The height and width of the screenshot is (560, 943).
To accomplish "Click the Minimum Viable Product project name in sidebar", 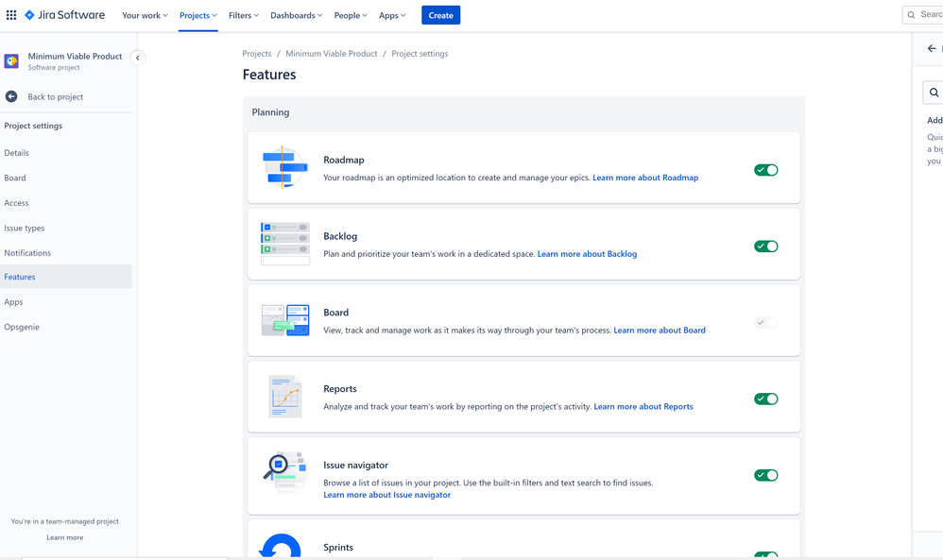I will coord(75,56).
